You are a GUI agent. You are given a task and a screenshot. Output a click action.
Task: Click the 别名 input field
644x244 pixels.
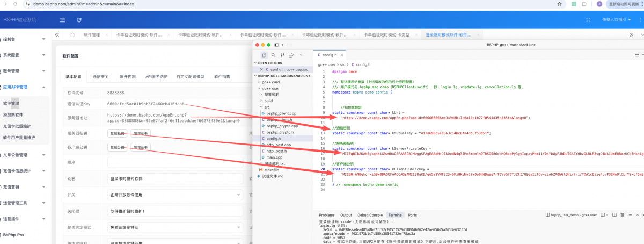[175, 178]
